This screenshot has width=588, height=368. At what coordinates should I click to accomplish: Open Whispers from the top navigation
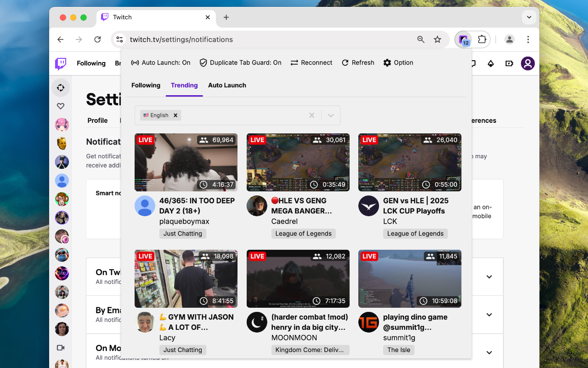(x=472, y=63)
